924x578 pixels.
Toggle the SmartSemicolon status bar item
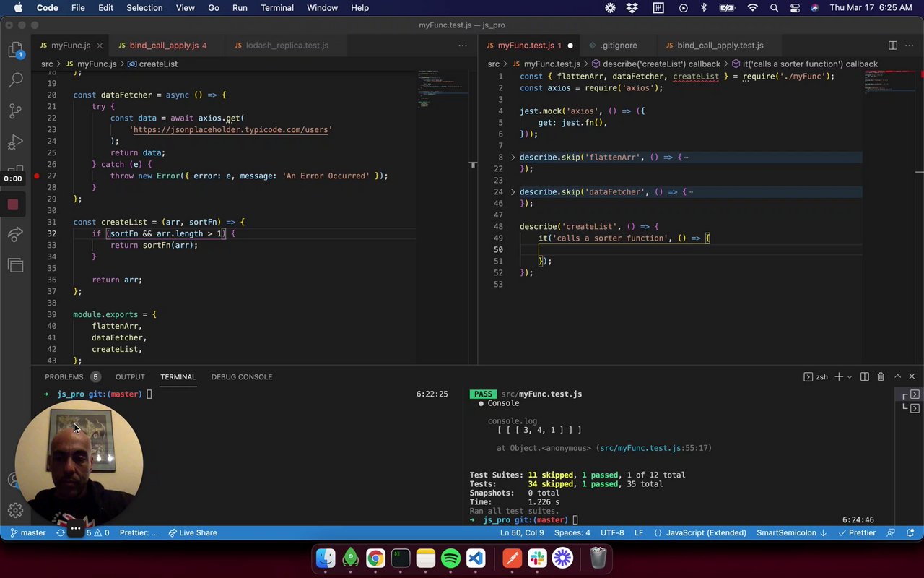click(x=791, y=532)
